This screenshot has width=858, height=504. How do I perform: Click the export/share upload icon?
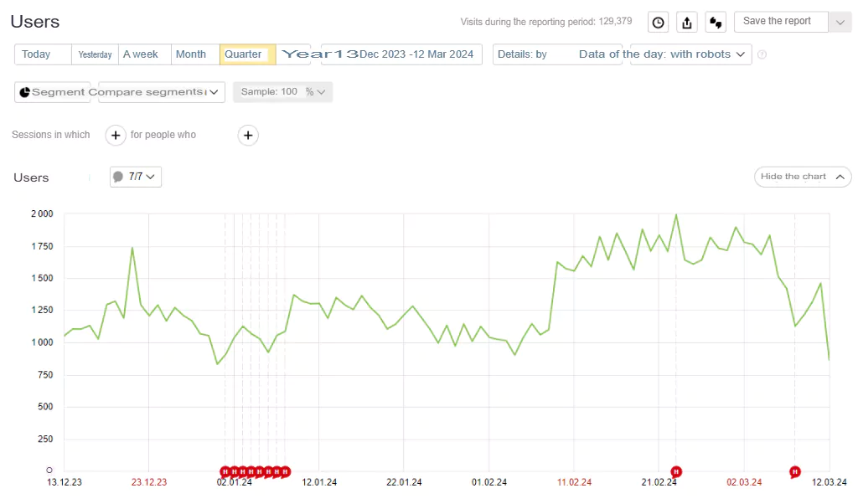click(687, 23)
